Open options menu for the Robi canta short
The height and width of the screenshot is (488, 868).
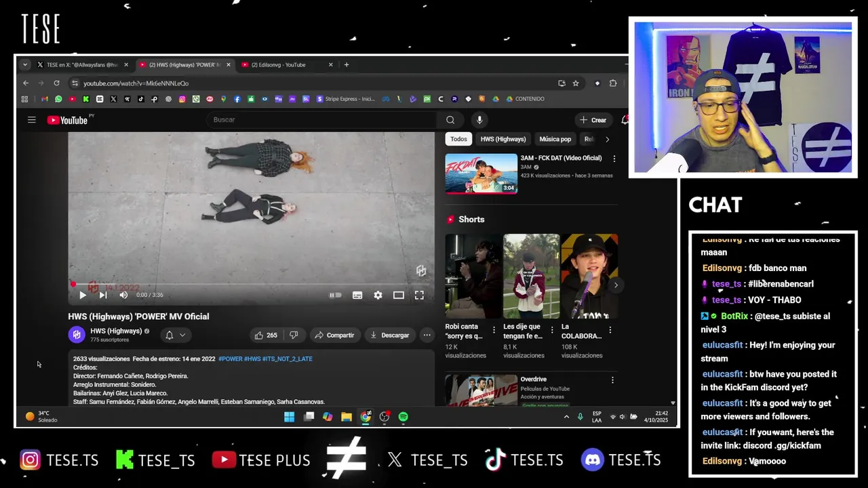click(x=494, y=330)
